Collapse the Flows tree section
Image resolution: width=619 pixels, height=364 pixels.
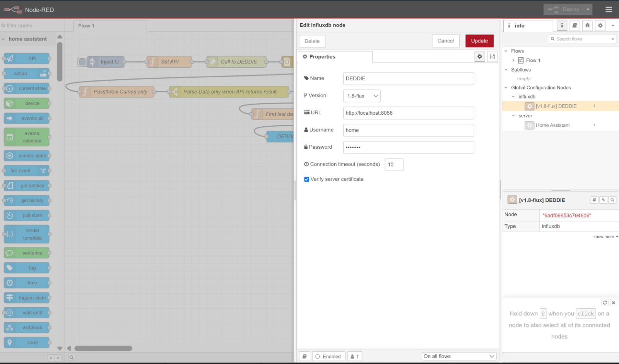click(x=506, y=51)
